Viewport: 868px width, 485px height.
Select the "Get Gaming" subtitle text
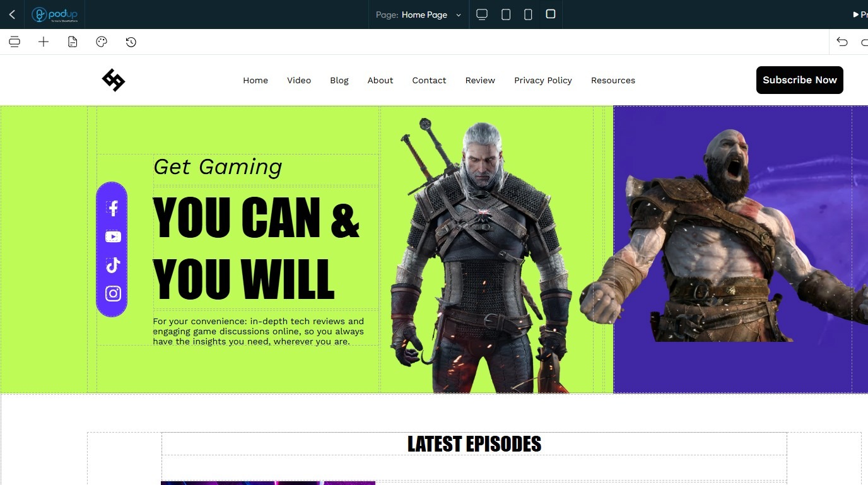218,167
